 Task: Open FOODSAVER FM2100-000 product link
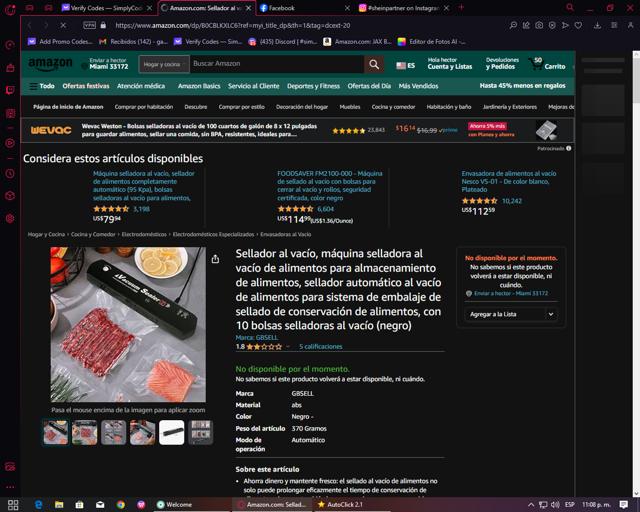pos(330,186)
